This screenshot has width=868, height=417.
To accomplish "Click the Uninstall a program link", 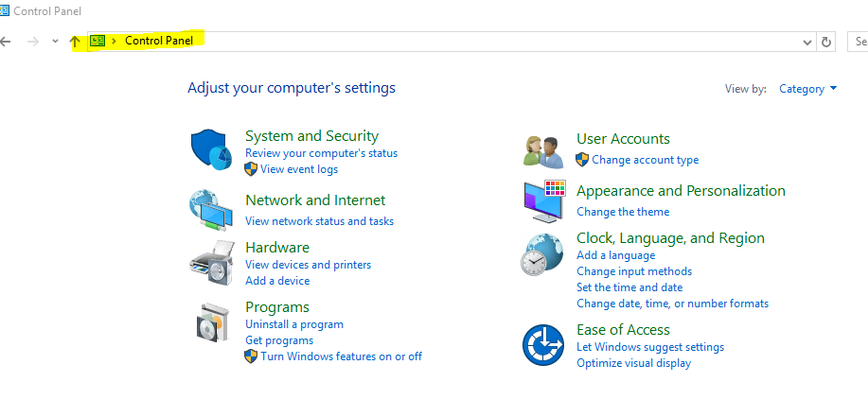I will click(x=294, y=324).
